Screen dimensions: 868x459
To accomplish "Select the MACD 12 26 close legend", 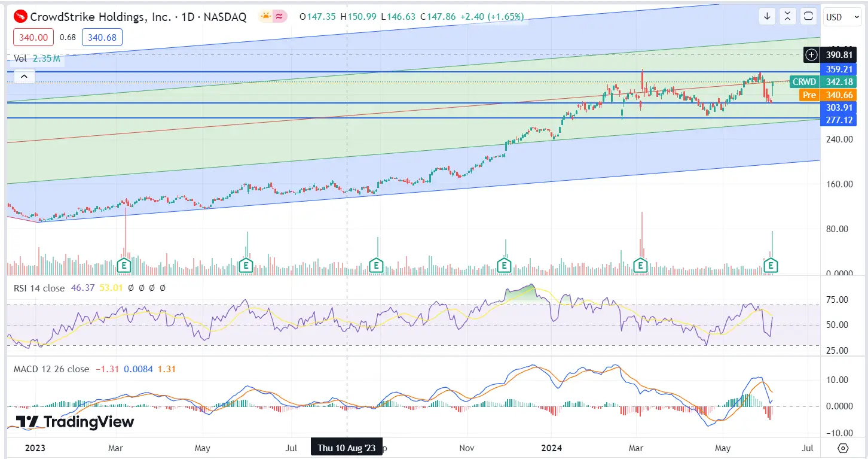I will point(51,369).
